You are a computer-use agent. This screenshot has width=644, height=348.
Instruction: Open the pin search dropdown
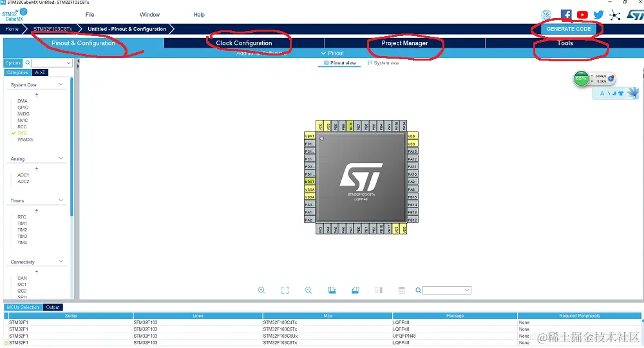tap(467, 291)
